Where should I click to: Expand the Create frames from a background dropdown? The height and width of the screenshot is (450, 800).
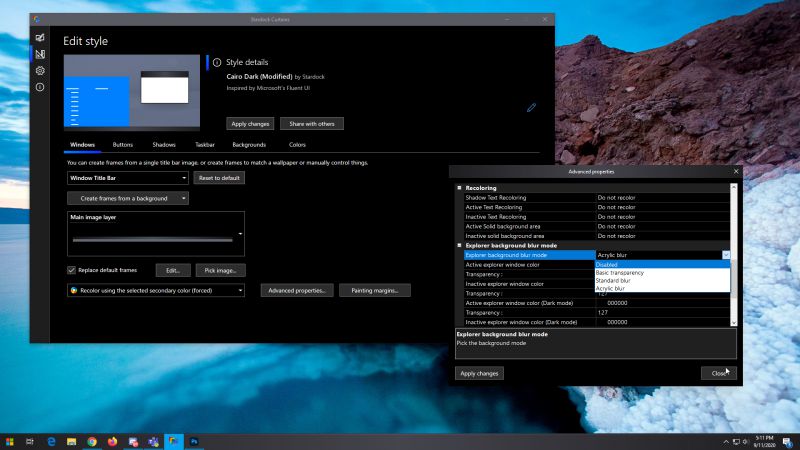(128, 198)
